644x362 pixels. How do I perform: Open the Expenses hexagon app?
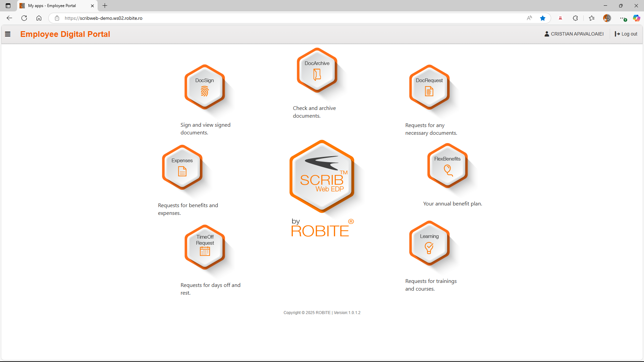click(182, 167)
